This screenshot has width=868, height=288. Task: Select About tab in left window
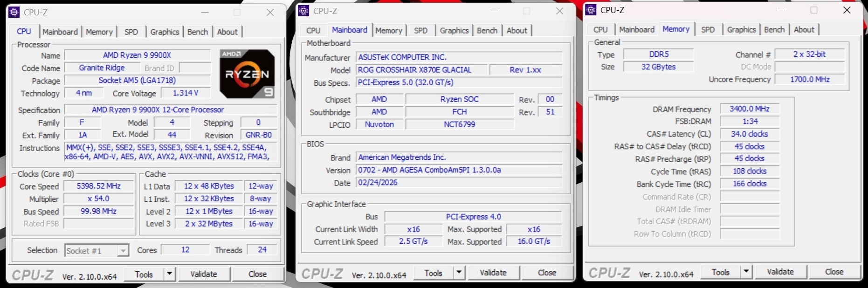227,32
